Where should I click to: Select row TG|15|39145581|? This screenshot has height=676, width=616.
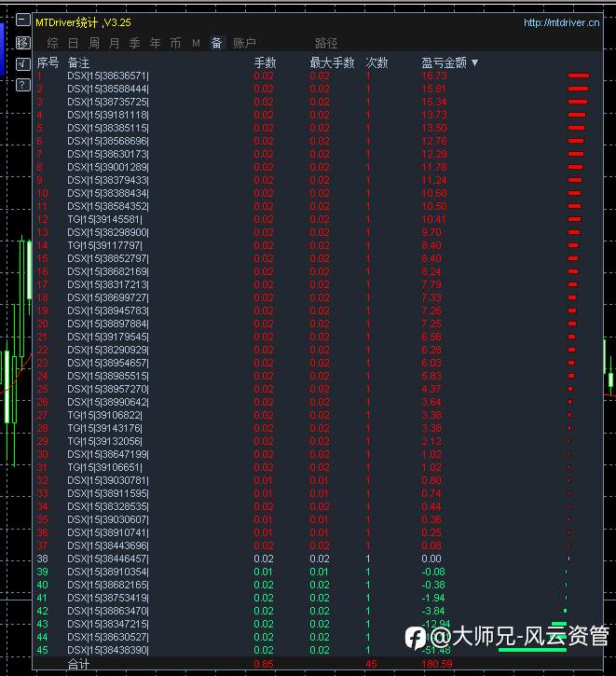pos(318,219)
